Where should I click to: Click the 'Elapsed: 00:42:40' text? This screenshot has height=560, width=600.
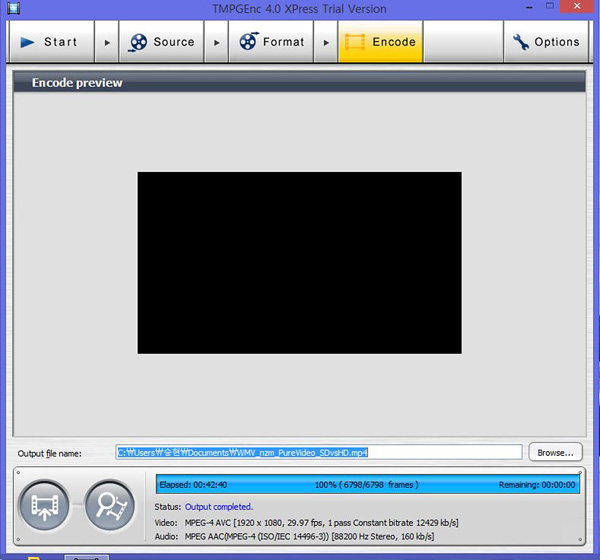click(193, 485)
